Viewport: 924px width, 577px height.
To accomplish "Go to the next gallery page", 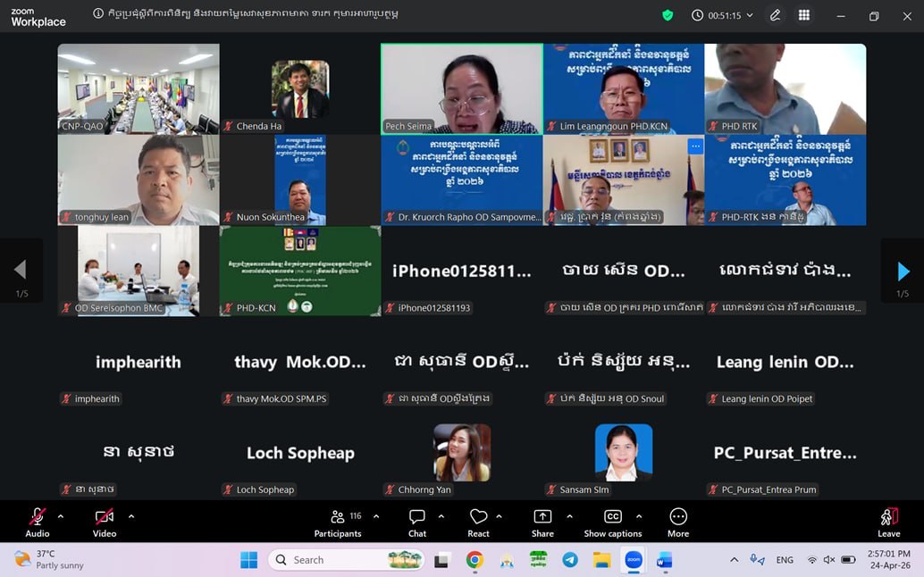I will click(903, 271).
